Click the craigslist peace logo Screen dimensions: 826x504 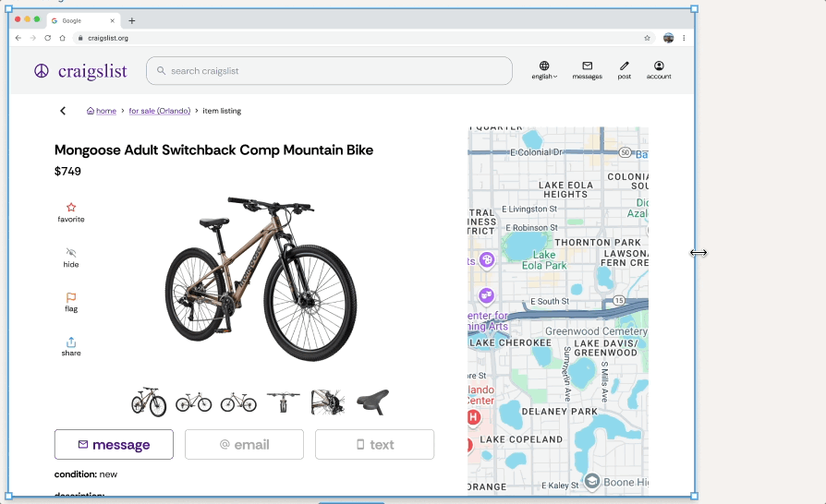pyautogui.click(x=42, y=70)
